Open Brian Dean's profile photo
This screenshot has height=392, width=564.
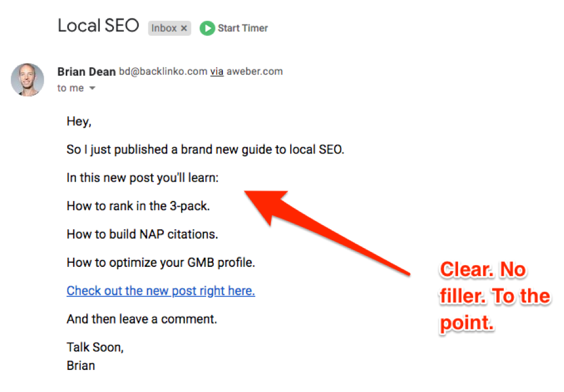pos(28,79)
